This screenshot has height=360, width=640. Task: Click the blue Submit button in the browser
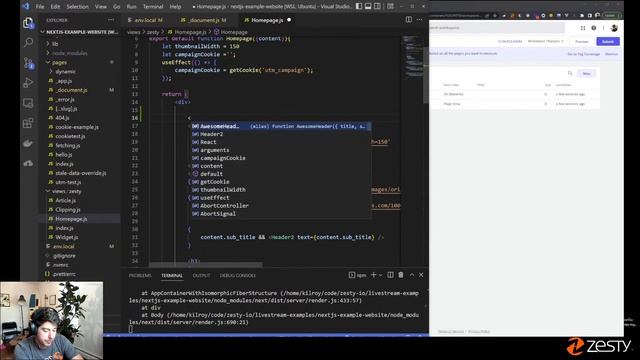pos(608,42)
